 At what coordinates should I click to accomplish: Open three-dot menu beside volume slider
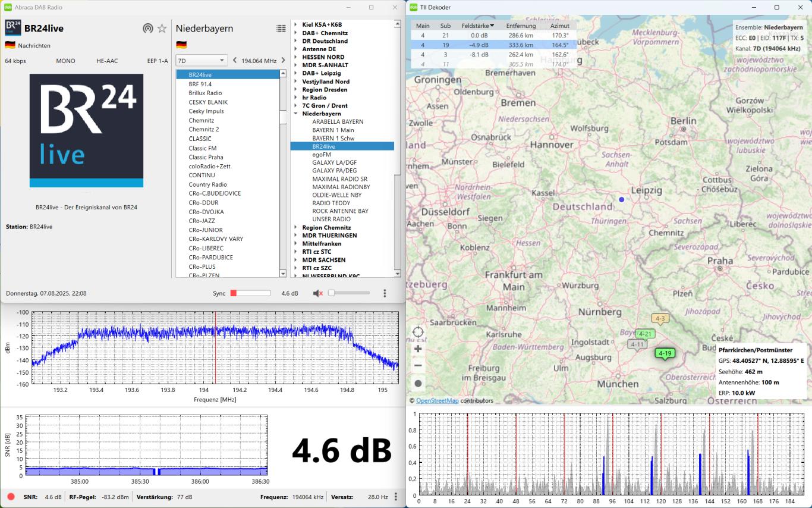385,293
